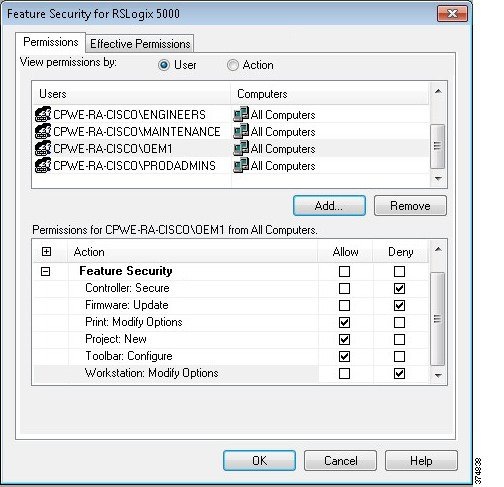Click the Deny column header

click(x=401, y=252)
